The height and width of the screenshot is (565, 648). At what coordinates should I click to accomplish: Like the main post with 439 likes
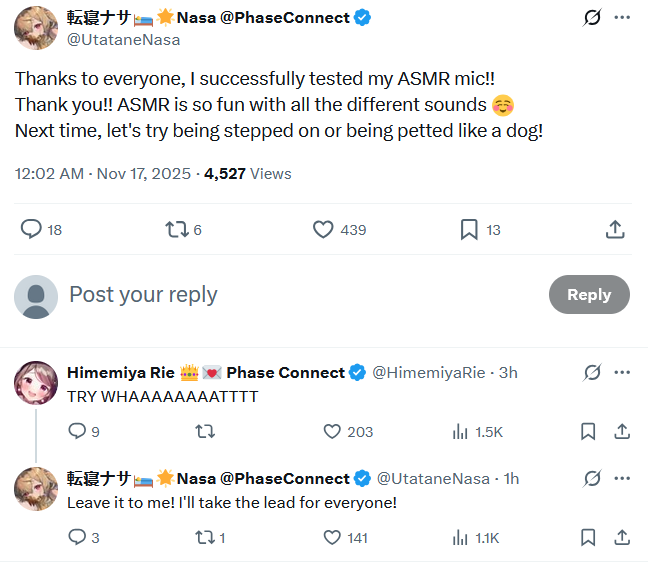click(x=323, y=229)
